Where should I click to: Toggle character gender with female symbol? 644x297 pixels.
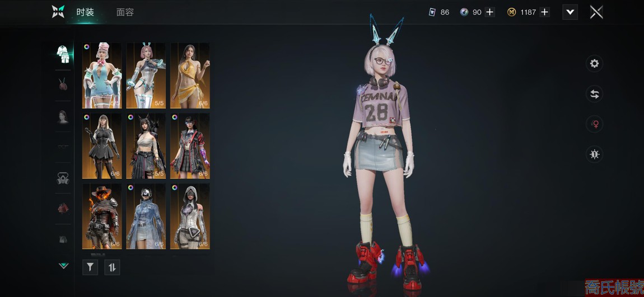point(594,124)
